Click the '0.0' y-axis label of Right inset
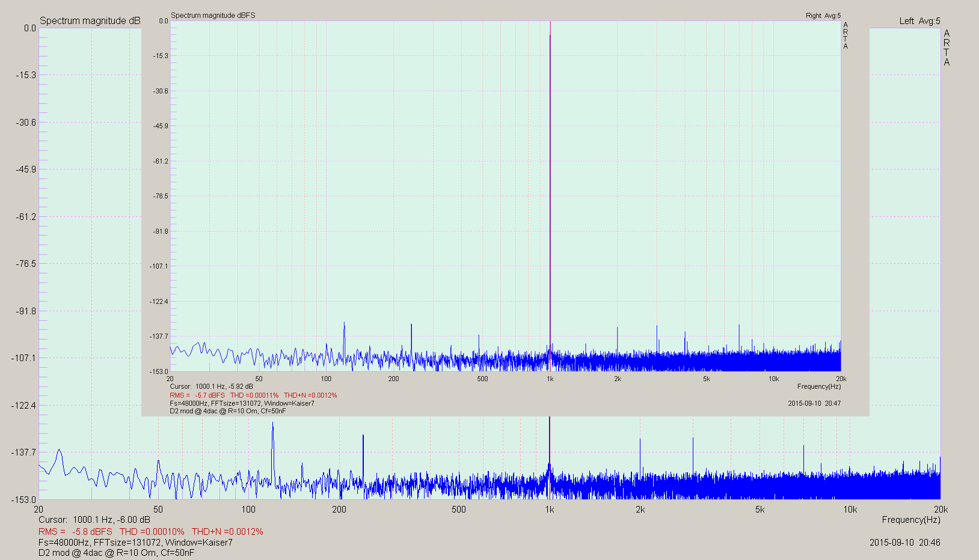This screenshot has width=979, height=560. [164, 21]
